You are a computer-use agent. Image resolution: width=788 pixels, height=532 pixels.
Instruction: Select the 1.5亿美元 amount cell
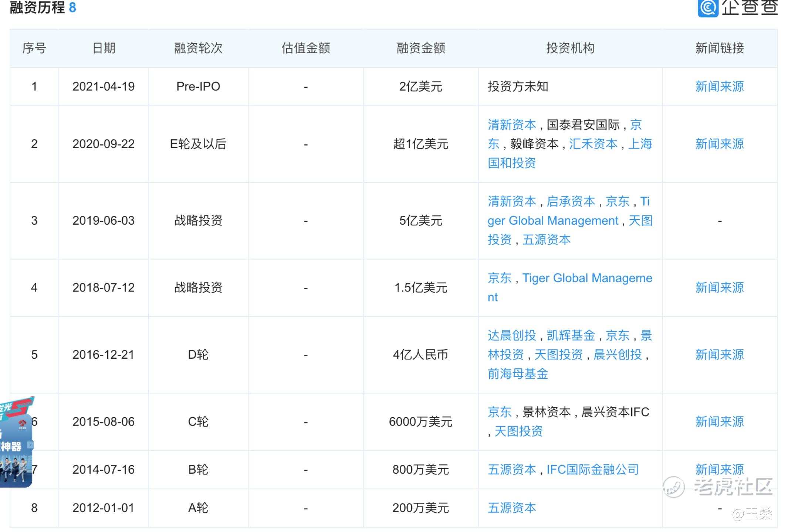coord(421,287)
